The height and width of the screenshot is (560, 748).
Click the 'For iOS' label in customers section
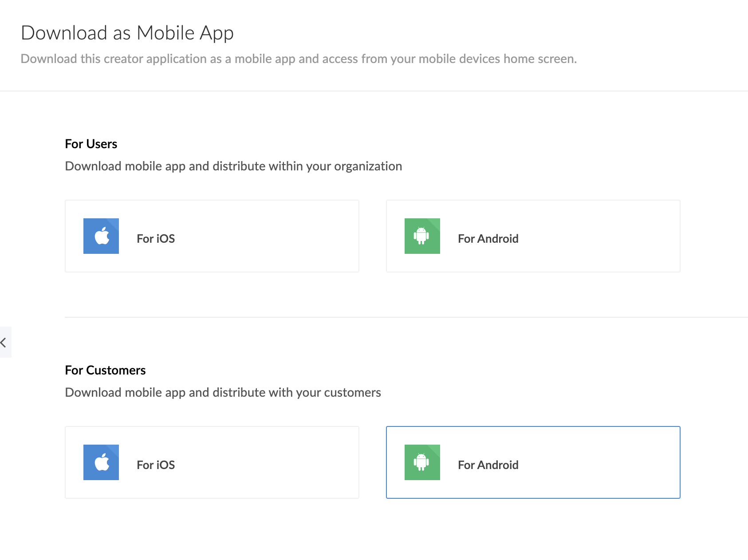click(155, 465)
